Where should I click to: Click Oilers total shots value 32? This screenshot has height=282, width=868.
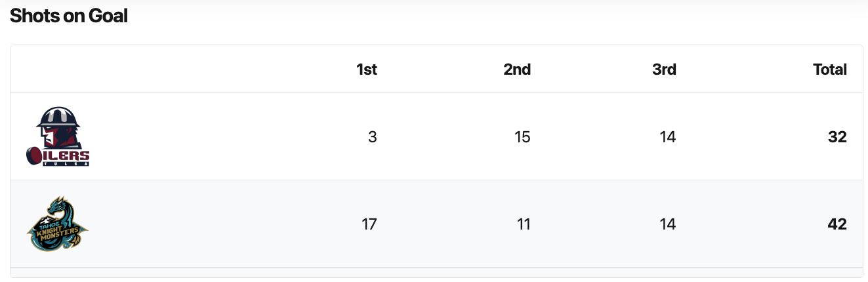[837, 137]
